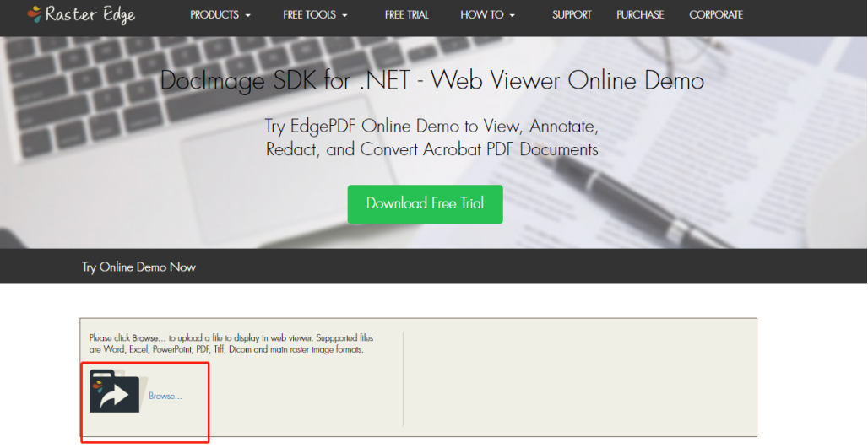This screenshot has width=868, height=448.
Task: Navigate to the PURCHASE page
Action: pos(641,15)
